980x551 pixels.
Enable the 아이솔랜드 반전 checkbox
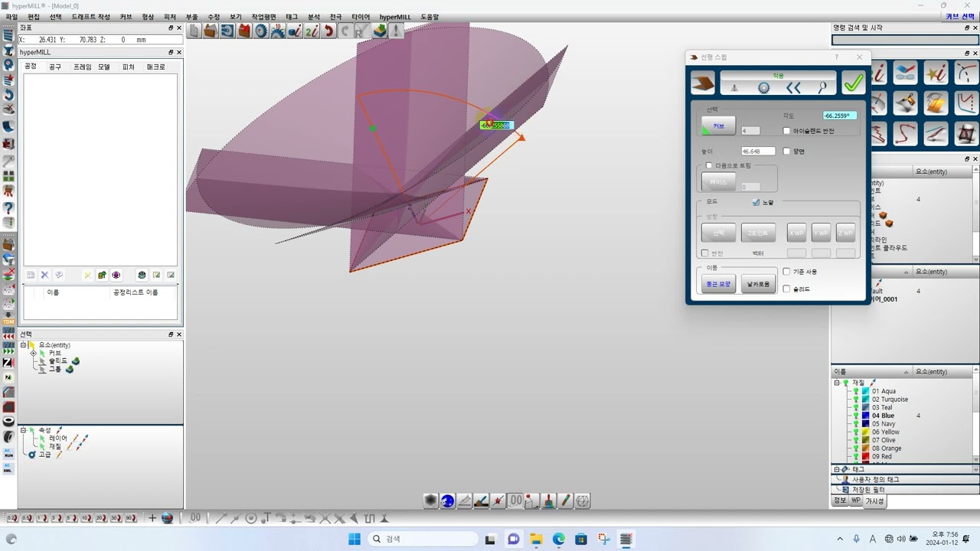786,131
